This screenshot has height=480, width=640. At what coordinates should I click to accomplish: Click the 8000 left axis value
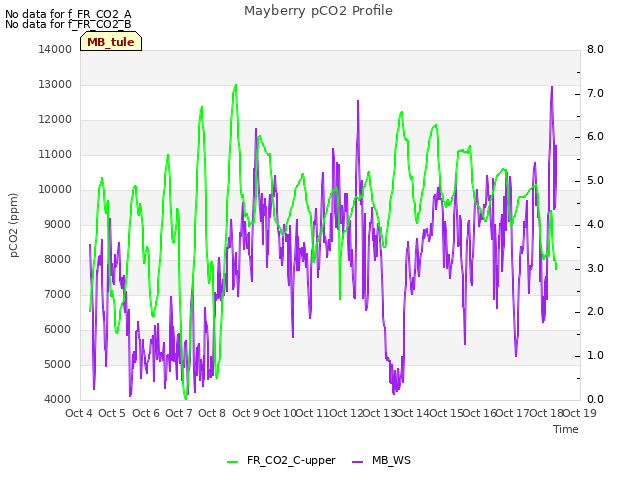coord(57,260)
